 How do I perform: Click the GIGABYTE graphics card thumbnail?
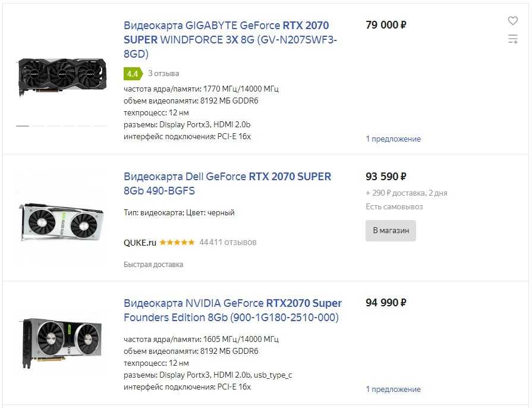click(x=62, y=76)
